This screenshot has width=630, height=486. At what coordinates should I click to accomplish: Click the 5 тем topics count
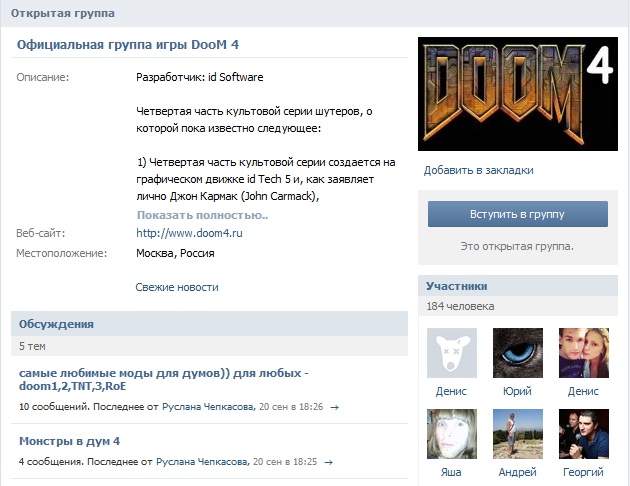32,346
